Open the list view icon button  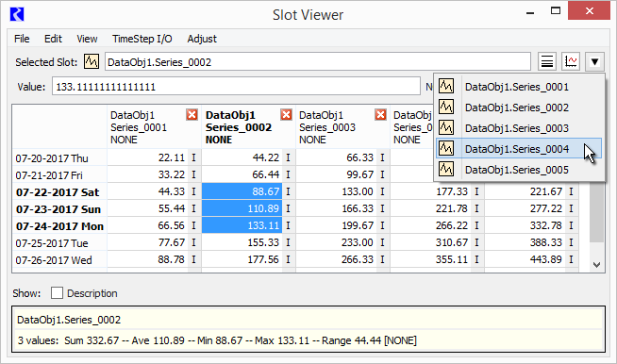coord(546,62)
